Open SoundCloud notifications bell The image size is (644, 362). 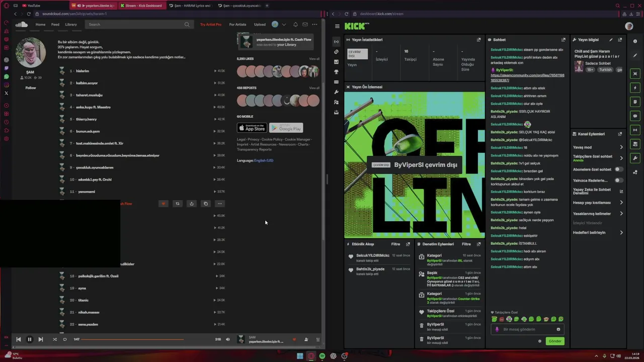295,24
